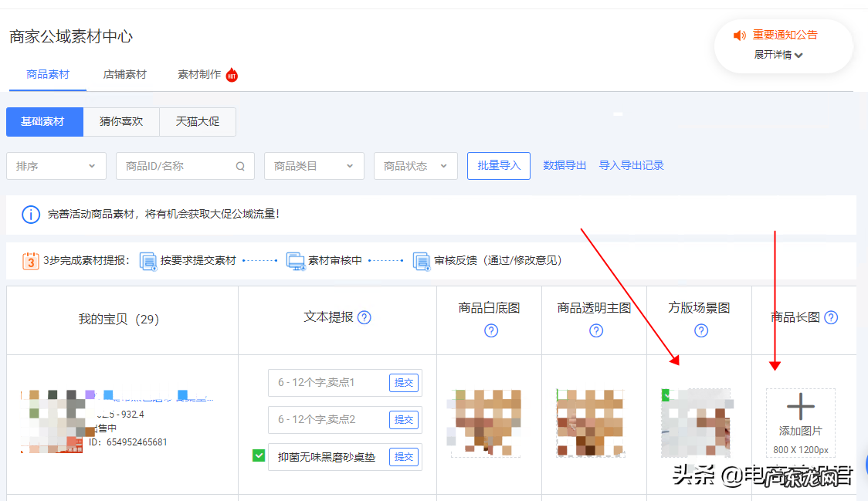Open the 文本提报 help icon

363,317
